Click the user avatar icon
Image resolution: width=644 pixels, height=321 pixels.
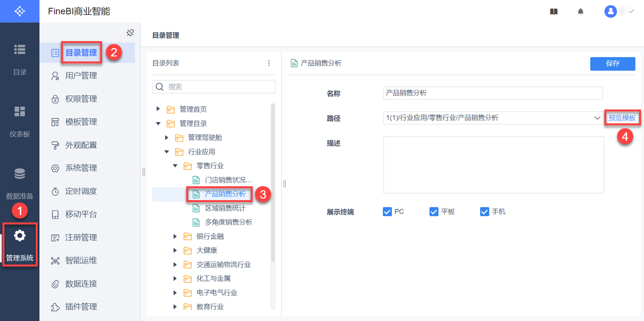point(610,11)
